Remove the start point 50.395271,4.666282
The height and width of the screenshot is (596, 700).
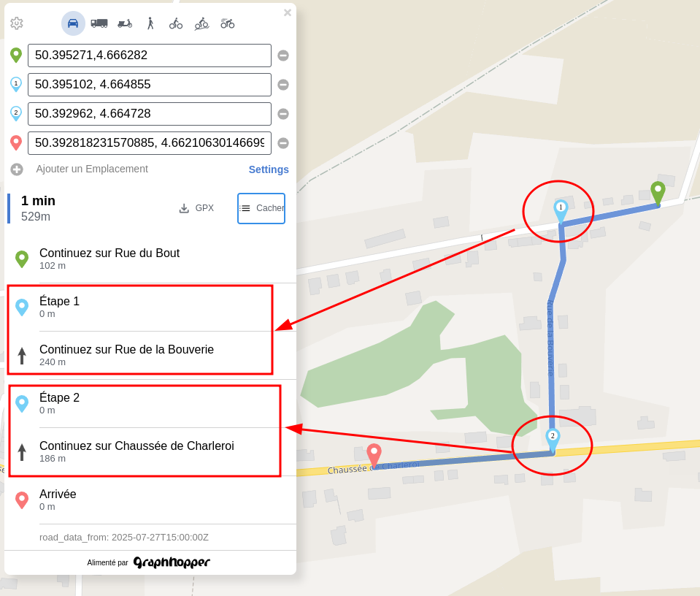click(283, 56)
